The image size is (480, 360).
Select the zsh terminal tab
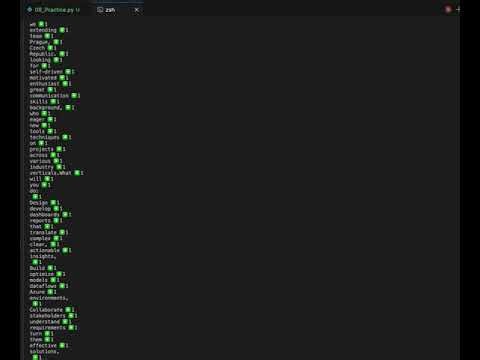click(x=110, y=10)
